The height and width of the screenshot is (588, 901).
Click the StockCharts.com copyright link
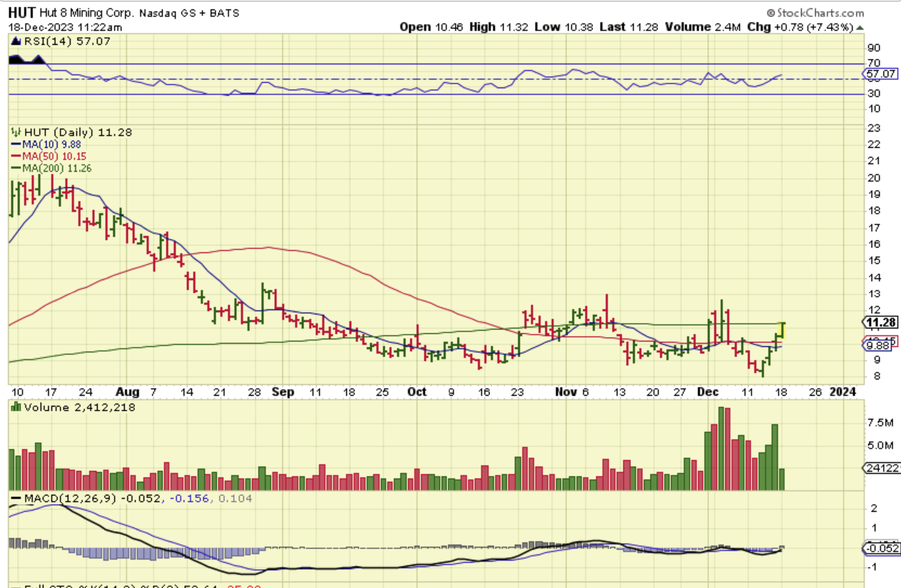(816, 13)
